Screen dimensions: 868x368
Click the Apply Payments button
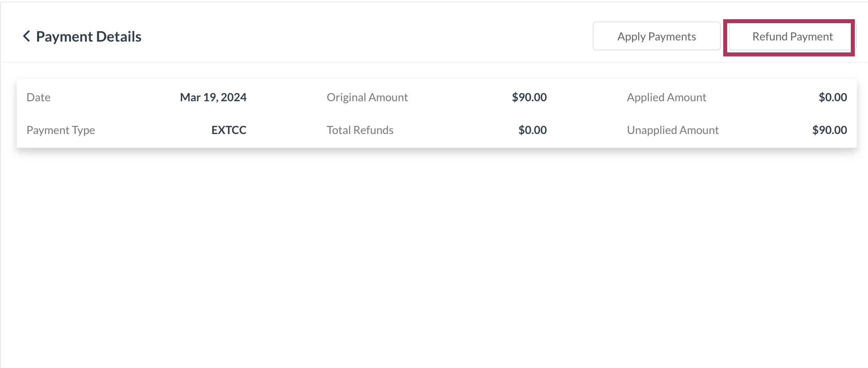[656, 36]
